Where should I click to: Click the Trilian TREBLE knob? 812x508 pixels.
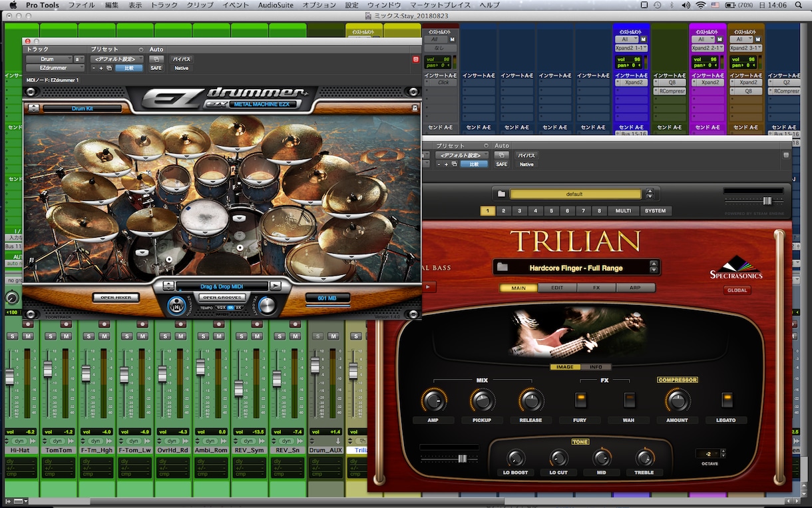coord(644,458)
